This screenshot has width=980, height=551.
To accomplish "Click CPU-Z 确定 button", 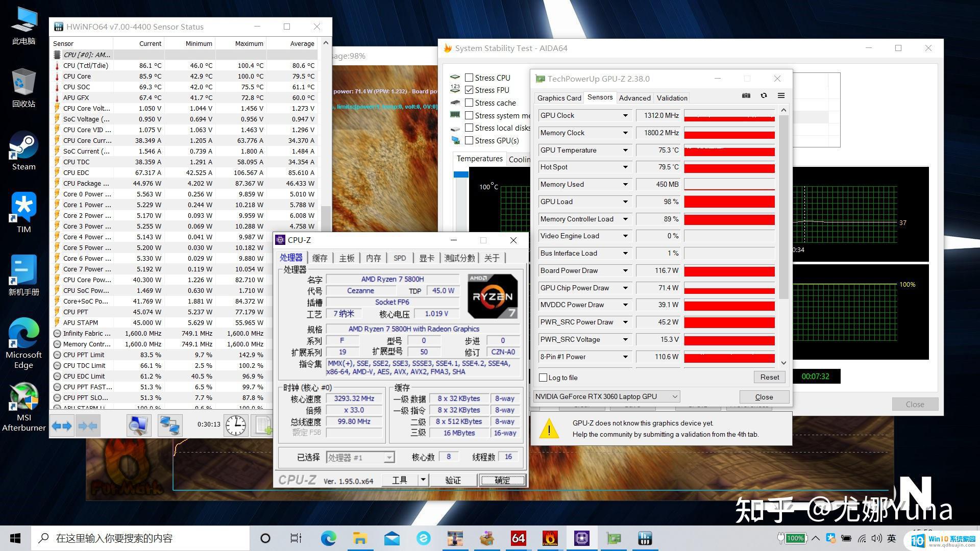I will coord(502,480).
